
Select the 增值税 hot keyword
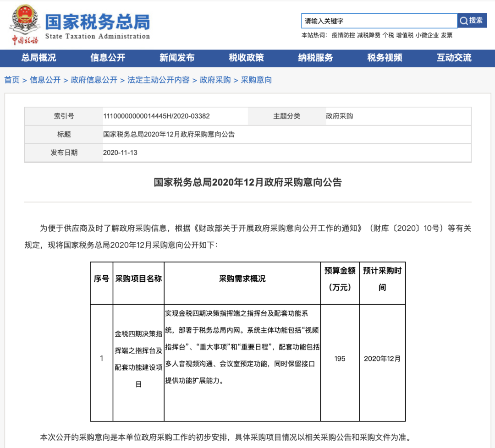[x=405, y=35]
